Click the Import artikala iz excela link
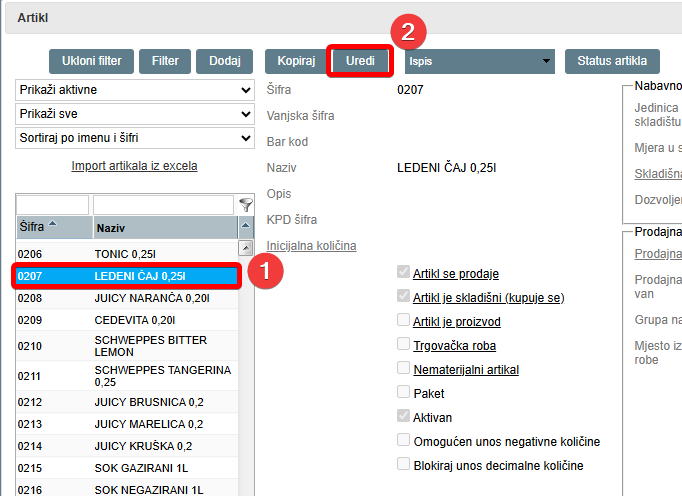The width and height of the screenshot is (682, 496). (134, 166)
